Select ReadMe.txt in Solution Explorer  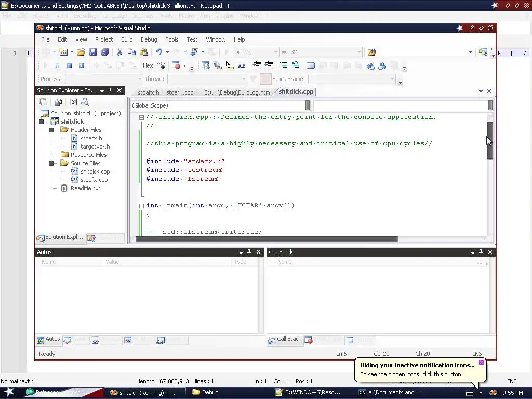coord(85,188)
